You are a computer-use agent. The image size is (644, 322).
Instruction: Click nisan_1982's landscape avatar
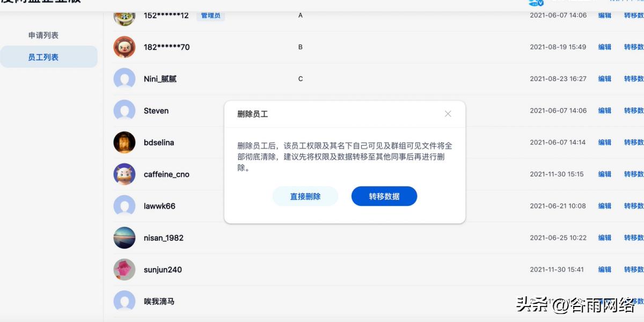(x=124, y=237)
